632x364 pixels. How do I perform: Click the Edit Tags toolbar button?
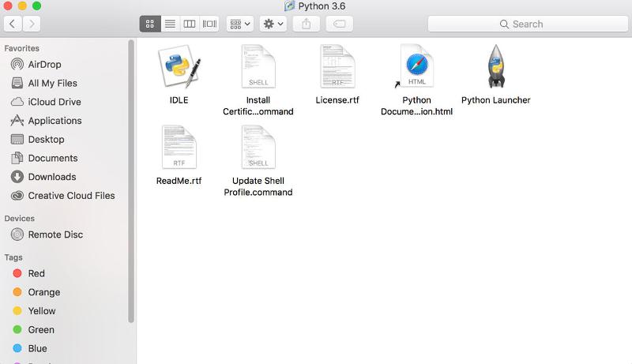[339, 24]
